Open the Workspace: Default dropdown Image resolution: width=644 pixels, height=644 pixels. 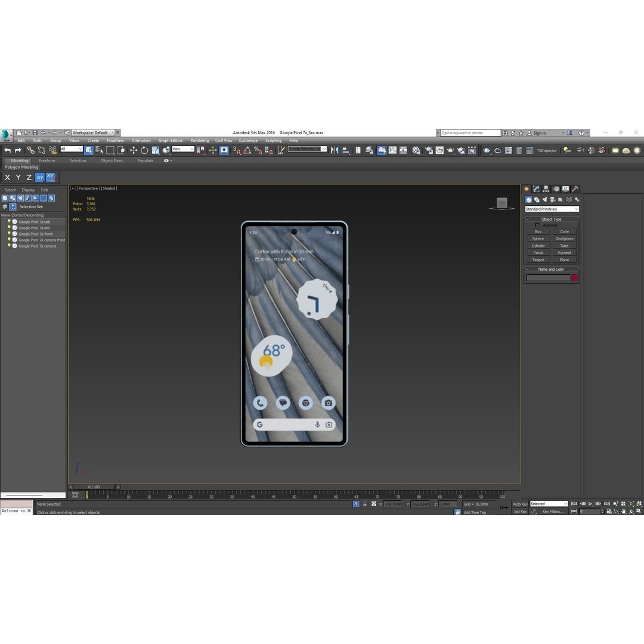93,132
